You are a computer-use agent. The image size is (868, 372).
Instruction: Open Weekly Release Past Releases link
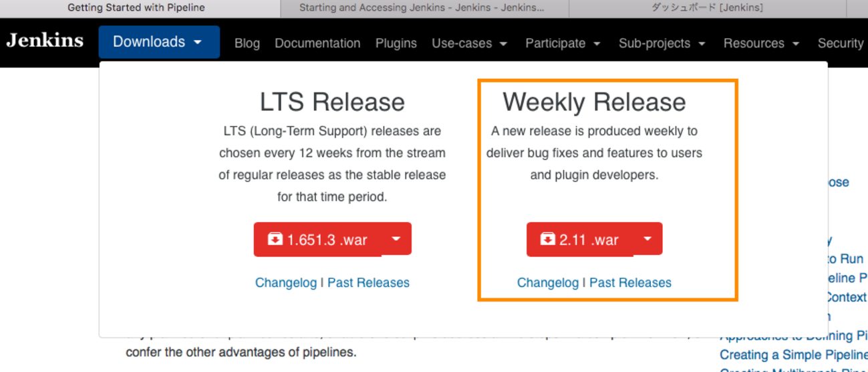click(630, 283)
